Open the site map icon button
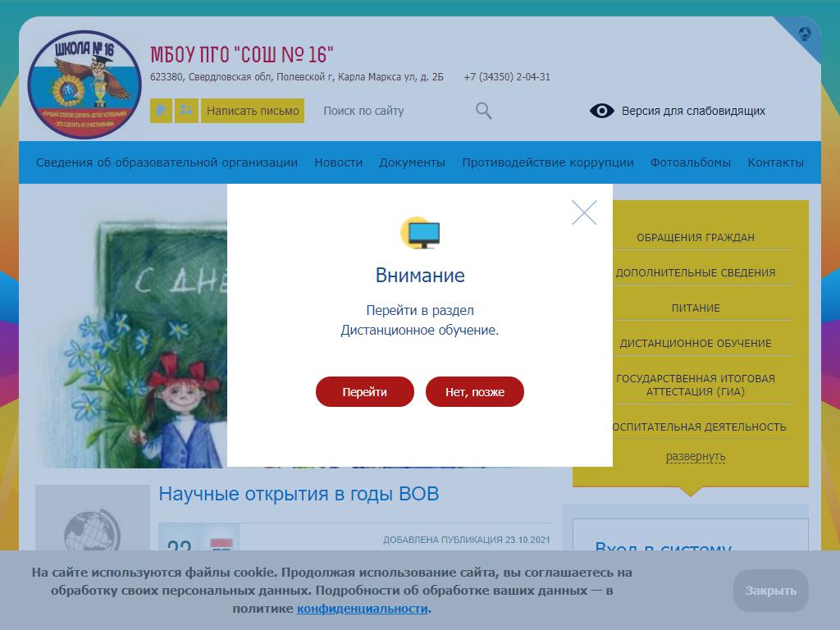 point(187,111)
